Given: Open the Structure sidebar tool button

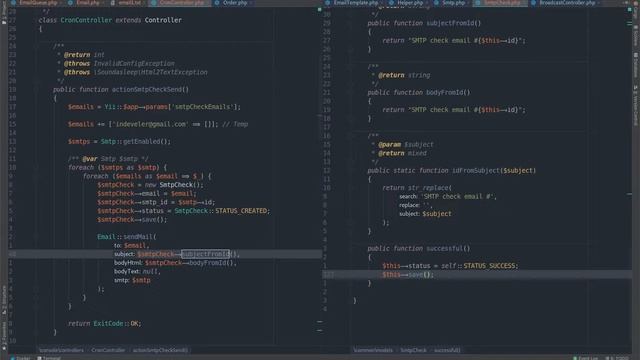Looking at the screenshot, I should tap(4, 300).
